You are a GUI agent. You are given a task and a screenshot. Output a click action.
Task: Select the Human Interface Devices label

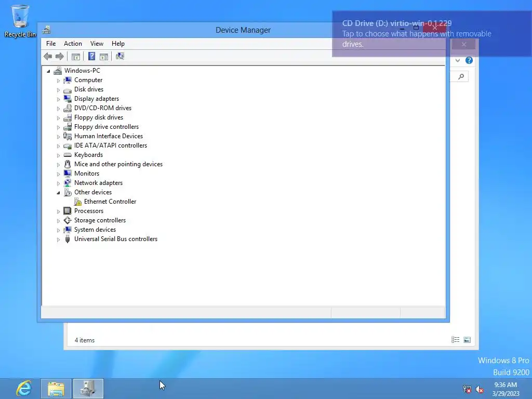pyautogui.click(x=109, y=136)
